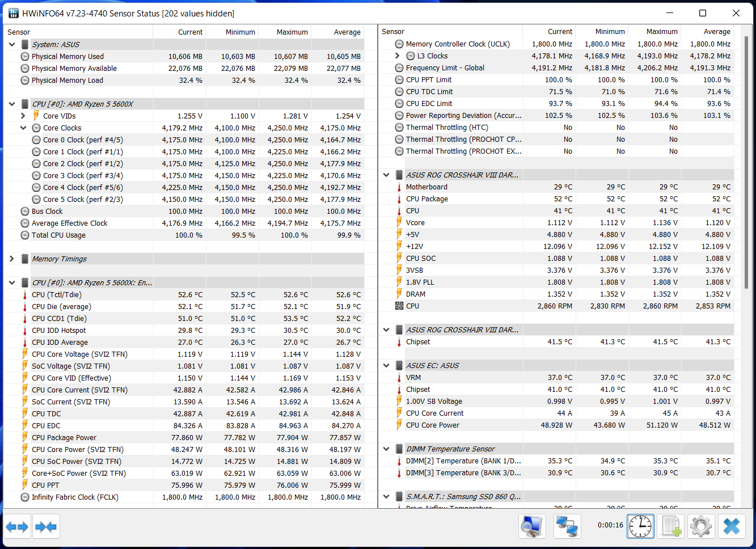This screenshot has height=549, width=756.
Task: Select the Average Effective Clock row
Action: (x=184, y=223)
